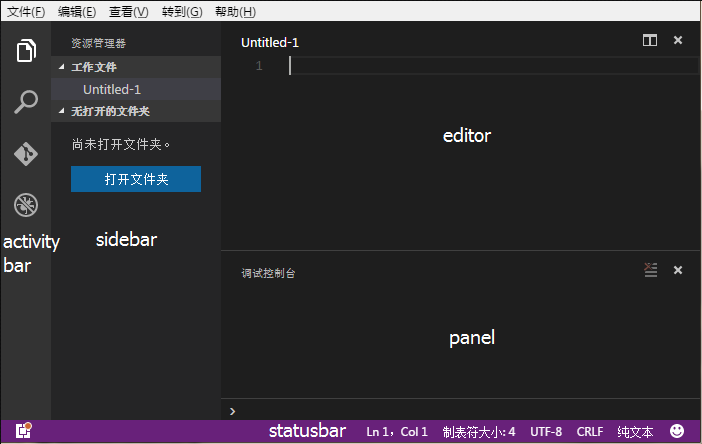702x444 pixels.
Task: Open the Git view in activity bar
Action: tap(26, 154)
